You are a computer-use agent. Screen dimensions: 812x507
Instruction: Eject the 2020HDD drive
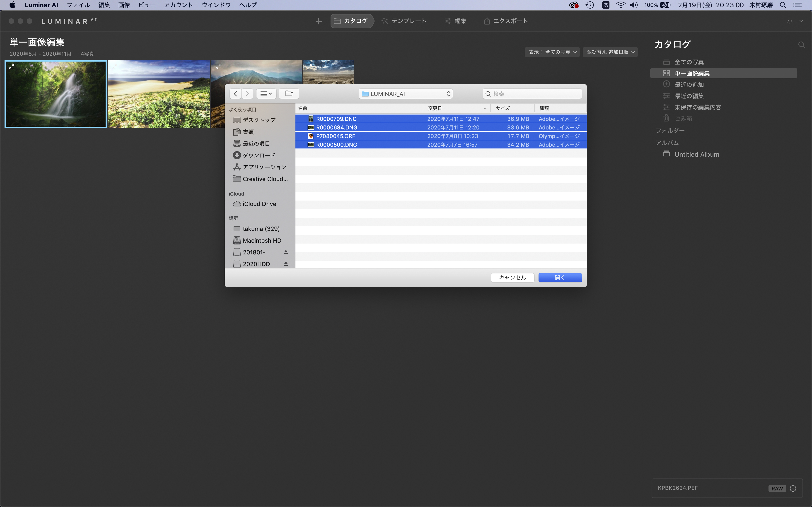(x=286, y=264)
